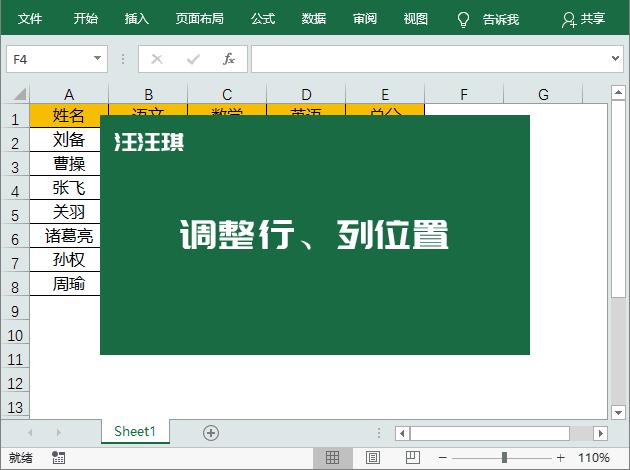
Task: Click the vertical scrollbar down arrow
Action: click(618, 412)
